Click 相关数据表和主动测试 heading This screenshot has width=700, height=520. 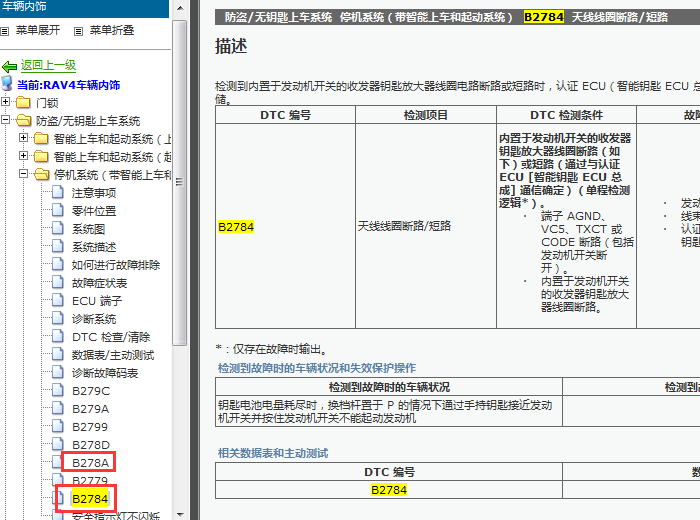(x=273, y=453)
